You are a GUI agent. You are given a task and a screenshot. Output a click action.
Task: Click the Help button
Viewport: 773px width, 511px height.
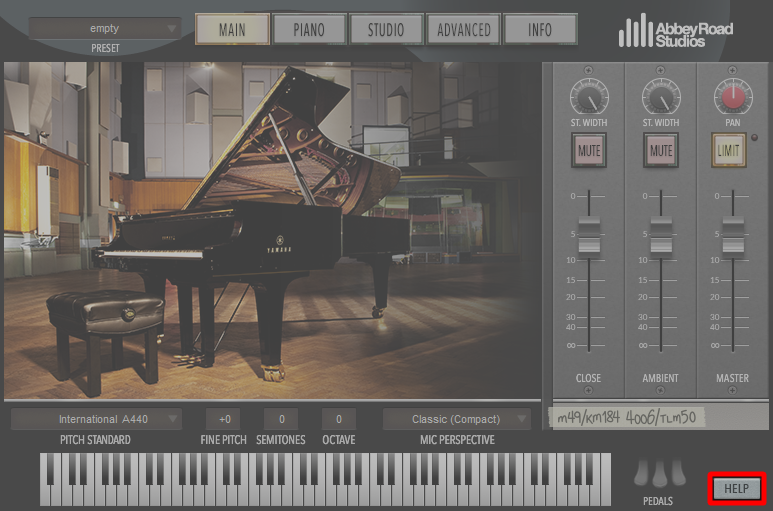[737, 488]
